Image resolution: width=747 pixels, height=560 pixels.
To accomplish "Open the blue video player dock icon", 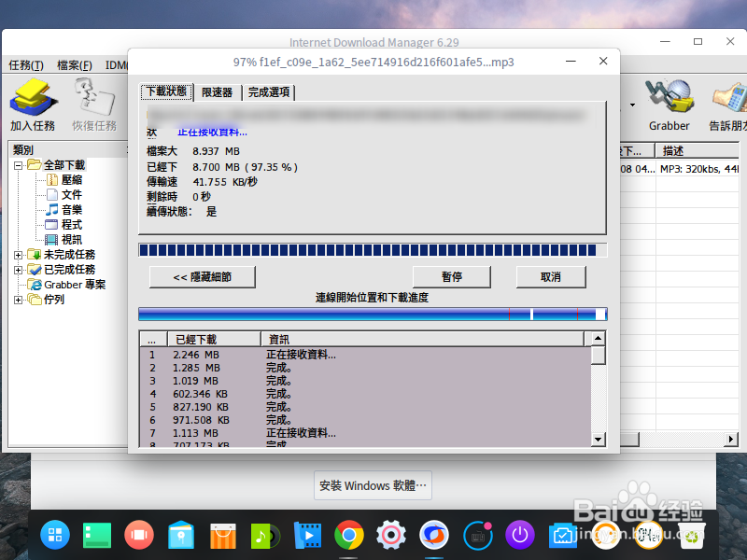I will 307,536.
